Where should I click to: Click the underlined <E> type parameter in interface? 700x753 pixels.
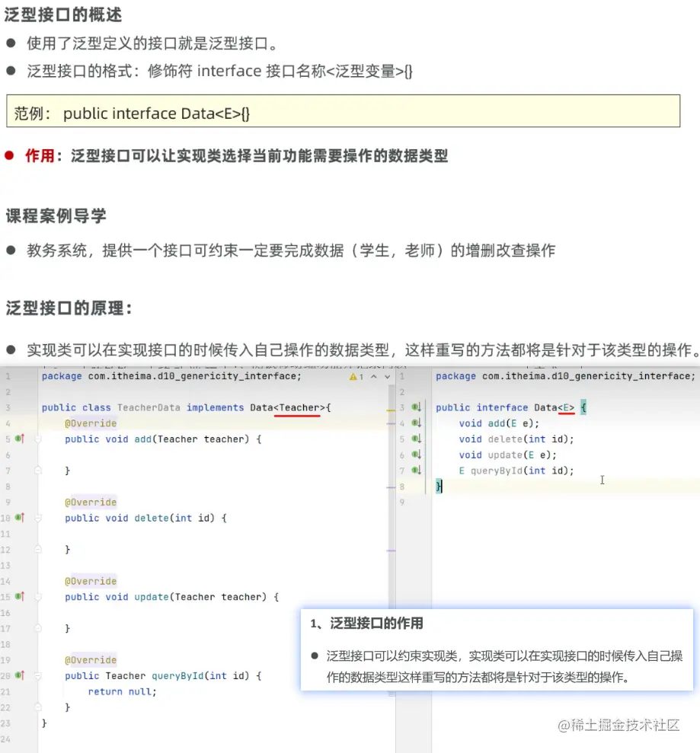point(567,407)
